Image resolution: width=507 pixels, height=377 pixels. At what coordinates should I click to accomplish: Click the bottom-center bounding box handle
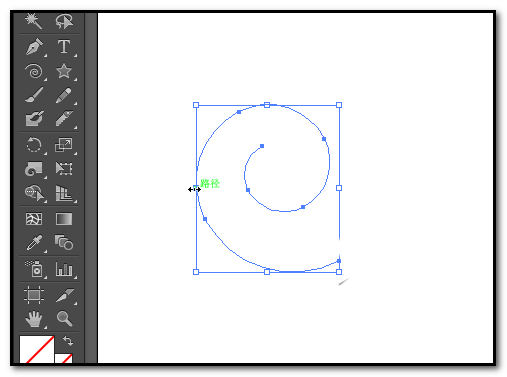tap(267, 272)
